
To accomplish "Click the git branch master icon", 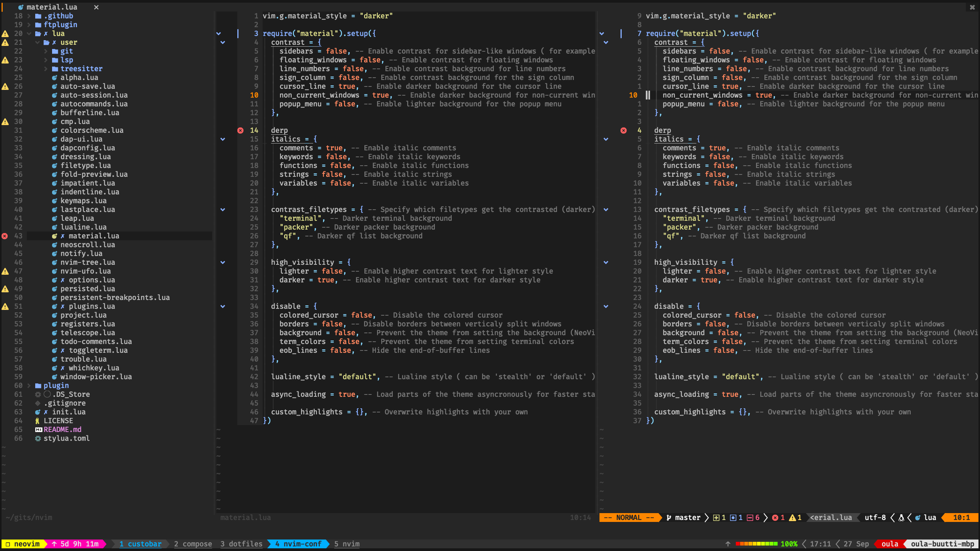I will [669, 518].
